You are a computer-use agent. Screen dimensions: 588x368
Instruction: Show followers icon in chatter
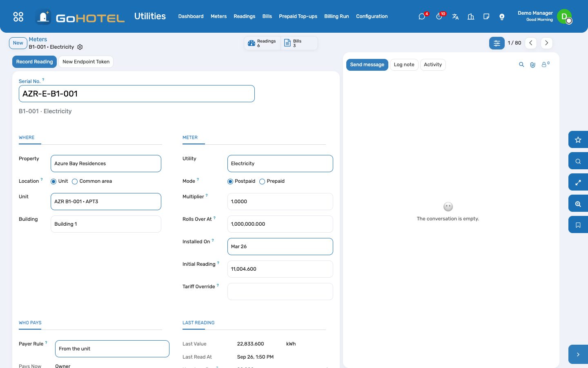point(545,65)
